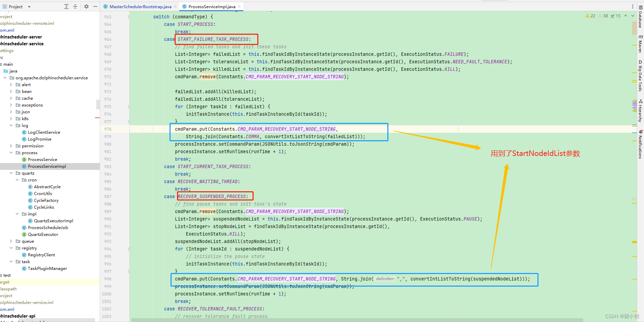Expand the json folder
Image resolution: width=644 pixels, height=322 pixels.
11,112
